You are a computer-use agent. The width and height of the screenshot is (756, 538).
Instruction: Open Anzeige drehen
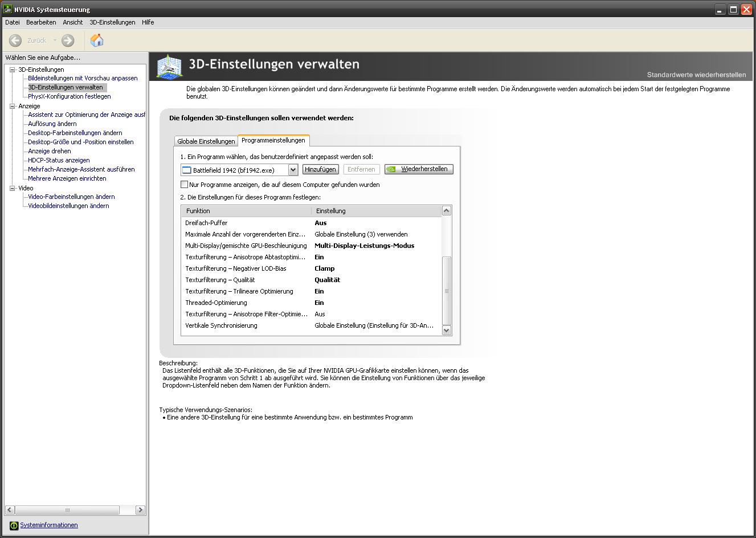[50, 151]
